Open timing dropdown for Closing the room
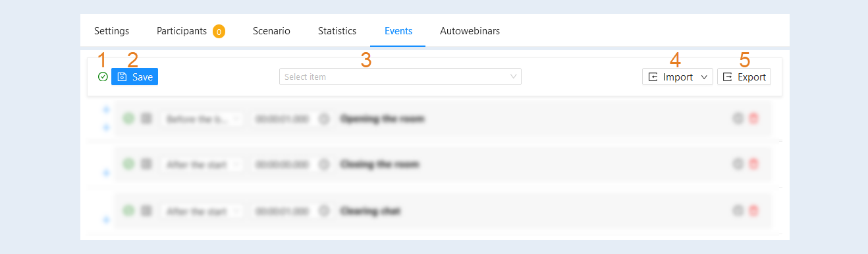Viewport: 868px width, 254px height. [x=202, y=164]
